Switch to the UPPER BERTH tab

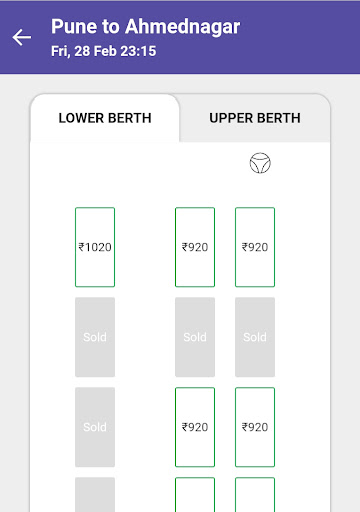(255, 118)
